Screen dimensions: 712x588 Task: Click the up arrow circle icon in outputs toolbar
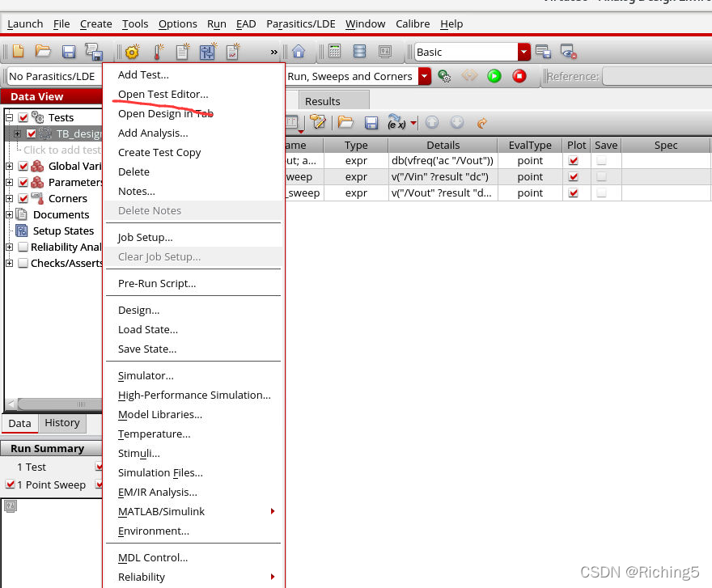pyautogui.click(x=432, y=122)
